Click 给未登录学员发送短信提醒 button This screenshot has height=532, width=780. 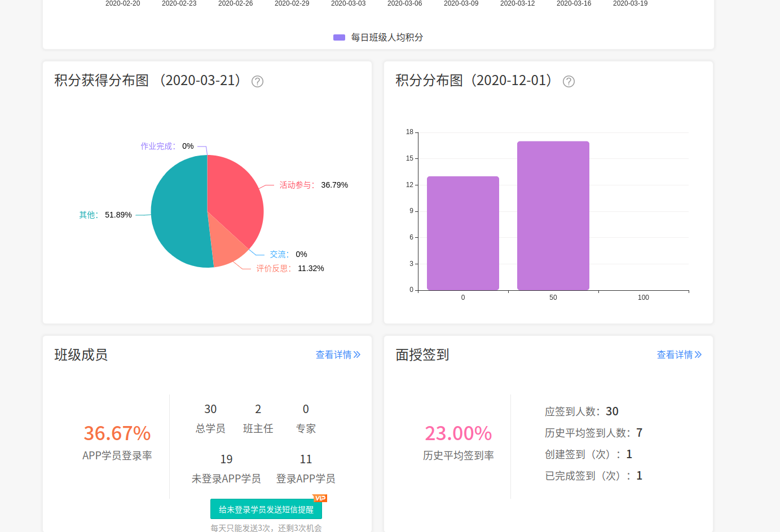click(266, 509)
